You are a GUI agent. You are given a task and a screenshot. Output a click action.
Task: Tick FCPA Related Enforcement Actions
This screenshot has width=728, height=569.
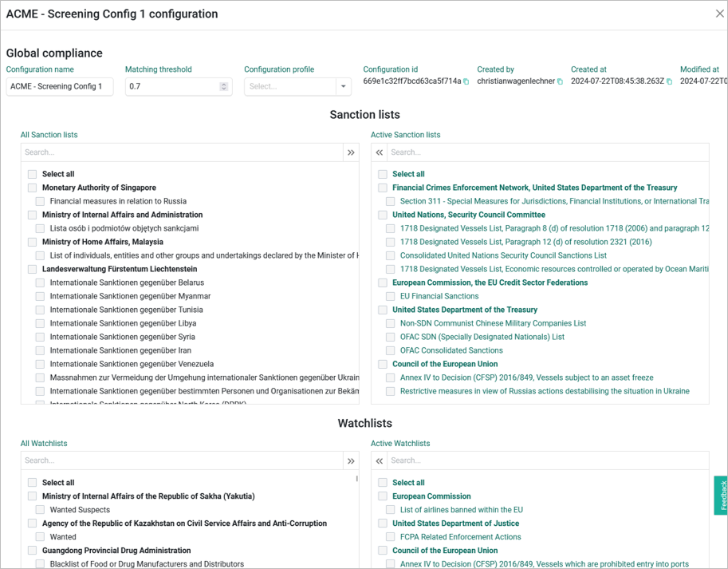point(391,537)
